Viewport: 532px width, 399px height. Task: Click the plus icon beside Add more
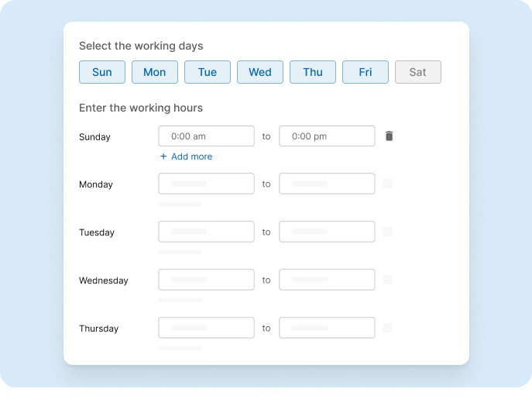(163, 157)
